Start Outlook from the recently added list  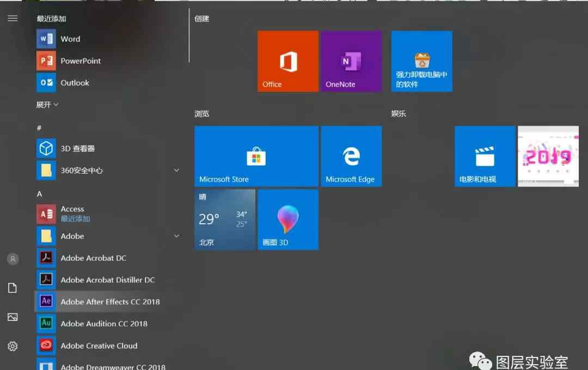tap(109, 83)
